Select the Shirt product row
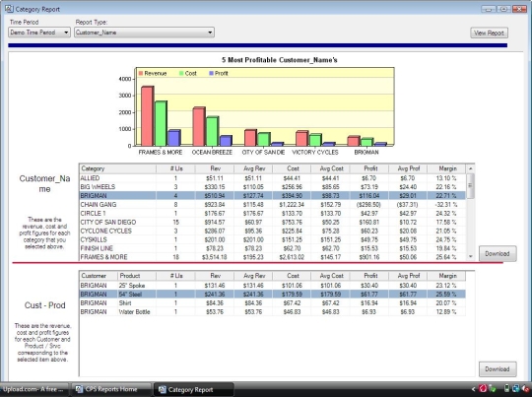Viewport: 532px width, 397px height. click(x=273, y=303)
